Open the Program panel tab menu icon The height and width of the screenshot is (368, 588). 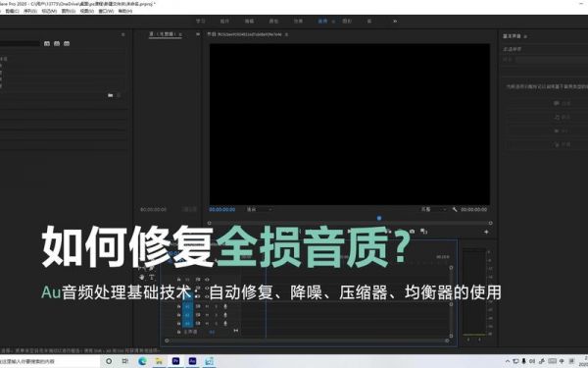pyautogui.click(x=286, y=34)
